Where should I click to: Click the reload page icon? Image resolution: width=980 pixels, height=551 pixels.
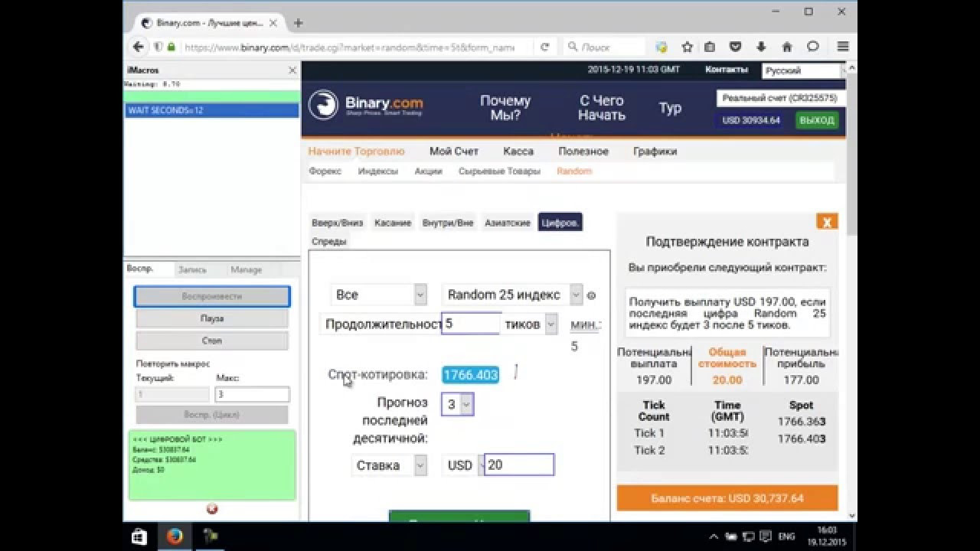pyautogui.click(x=544, y=47)
